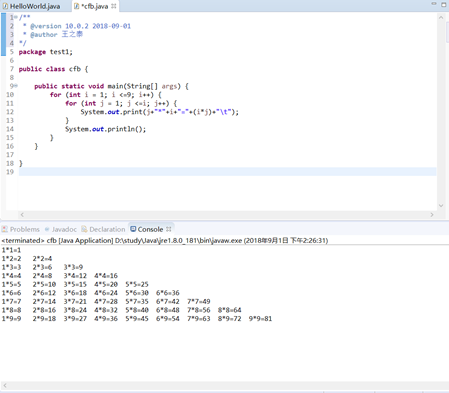The image size is (449, 393).
Task: Click the @author comment line
Action: pos(53,34)
